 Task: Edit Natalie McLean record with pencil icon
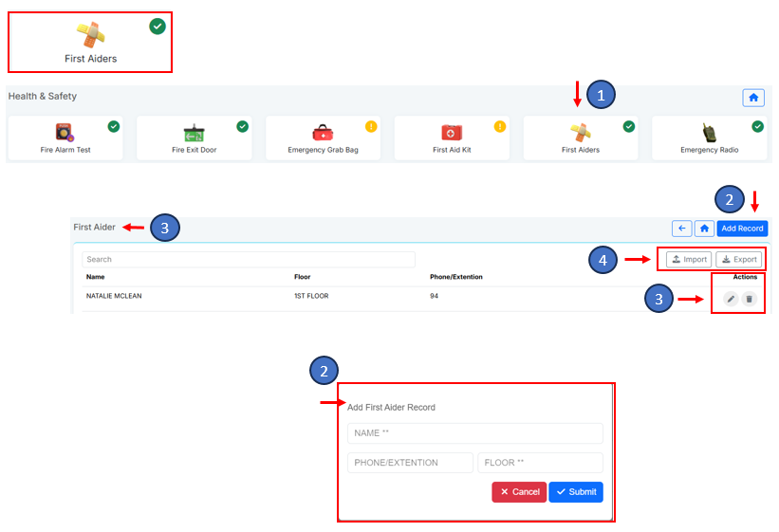coord(730,299)
